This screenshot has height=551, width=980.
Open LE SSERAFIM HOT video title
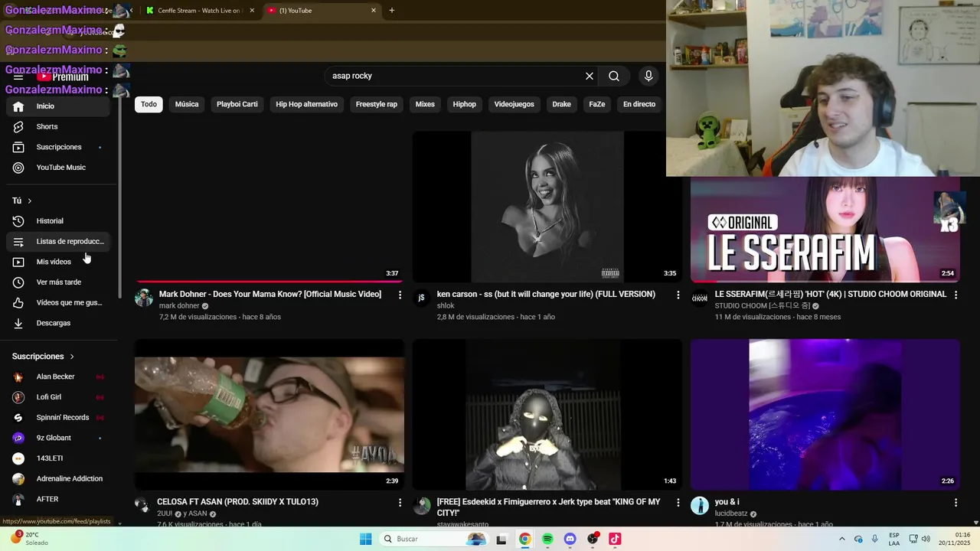click(831, 295)
